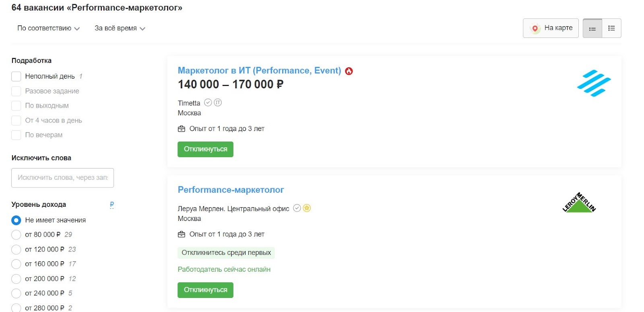This screenshot has height=312, width=644.
Task: Select income от 200 000 ₽
Action: pyautogui.click(x=16, y=279)
